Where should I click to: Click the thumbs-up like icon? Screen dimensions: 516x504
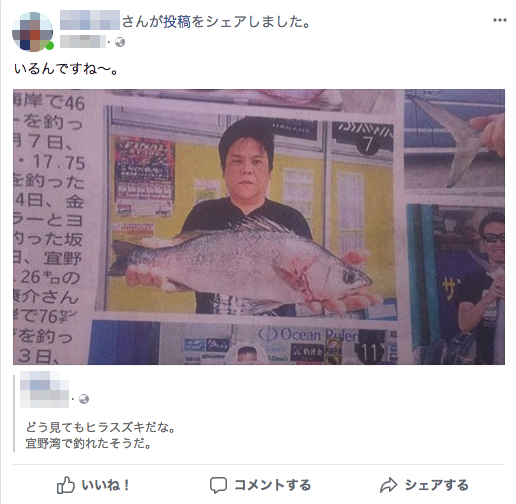[66, 485]
